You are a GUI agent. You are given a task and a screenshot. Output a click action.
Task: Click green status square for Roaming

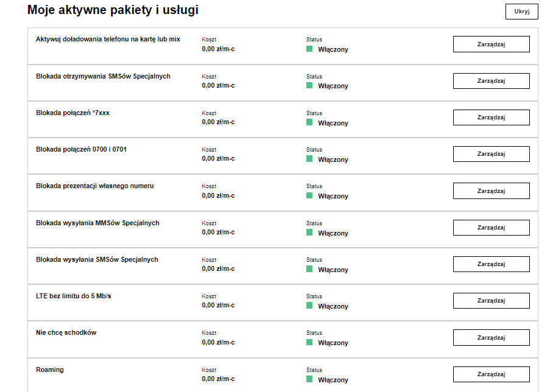[x=309, y=379]
